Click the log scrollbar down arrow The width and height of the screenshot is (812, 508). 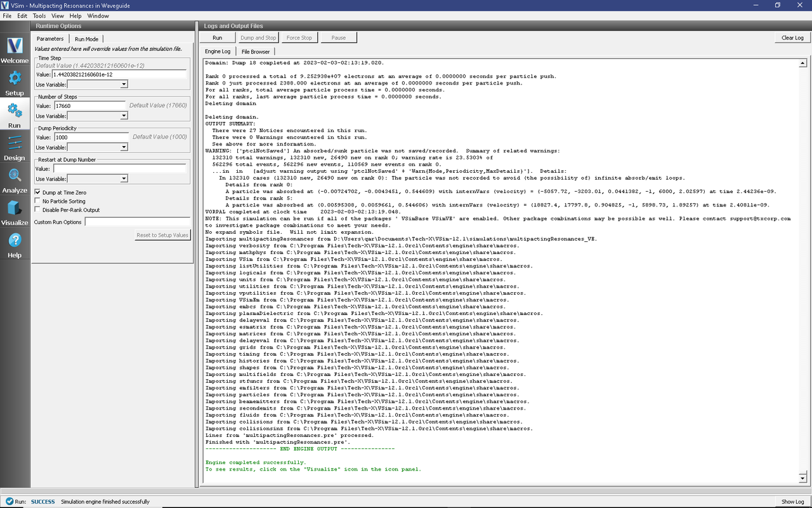pyautogui.click(x=802, y=478)
